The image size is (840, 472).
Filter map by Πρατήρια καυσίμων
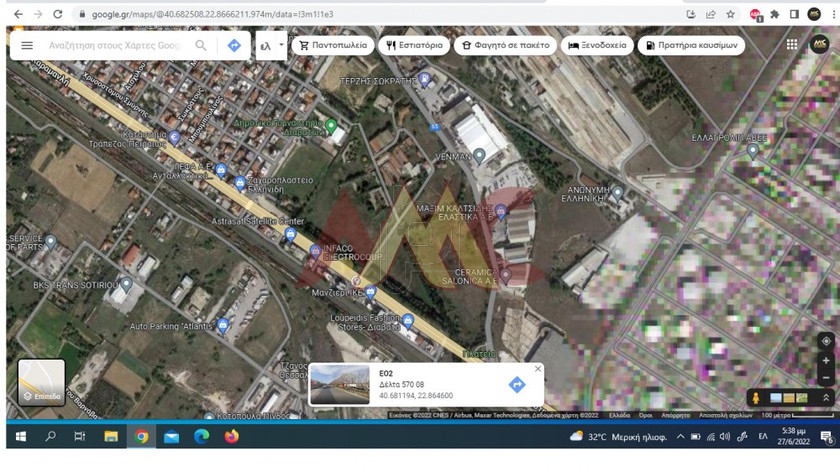(x=691, y=45)
